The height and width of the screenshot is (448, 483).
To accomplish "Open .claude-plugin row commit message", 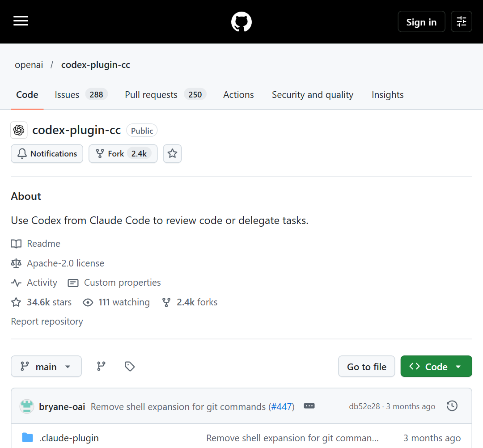I will [x=292, y=438].
